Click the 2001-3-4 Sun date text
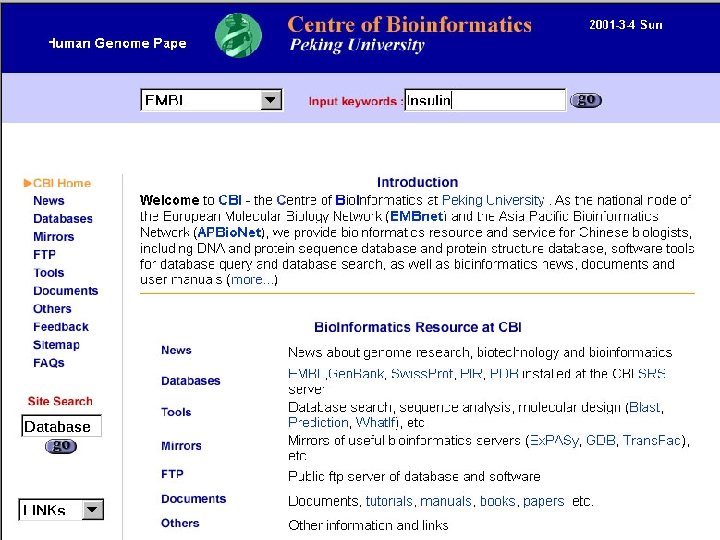The width and height of the screenshot is (720, 540). click(x=626, y=25)
